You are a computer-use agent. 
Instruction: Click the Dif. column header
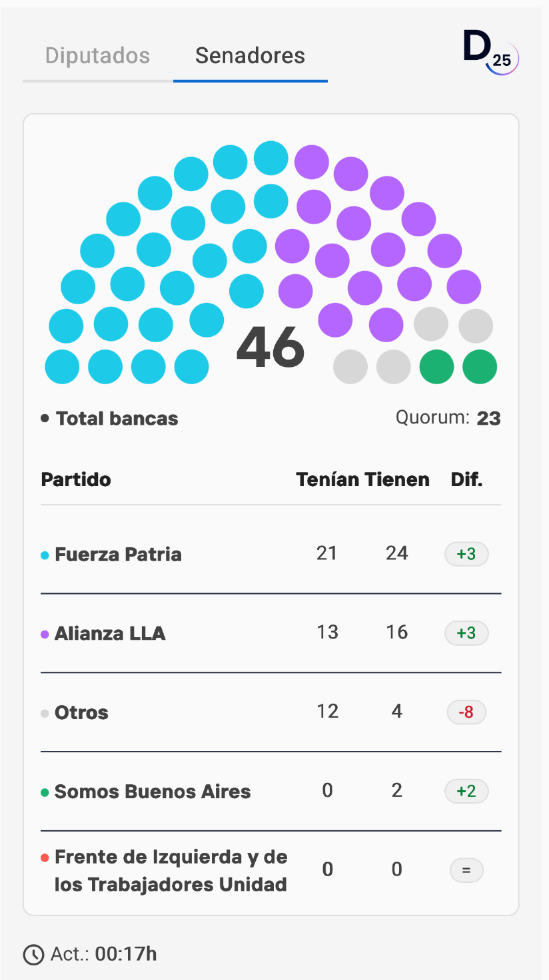pyautogui.click(x=466, y=480)
